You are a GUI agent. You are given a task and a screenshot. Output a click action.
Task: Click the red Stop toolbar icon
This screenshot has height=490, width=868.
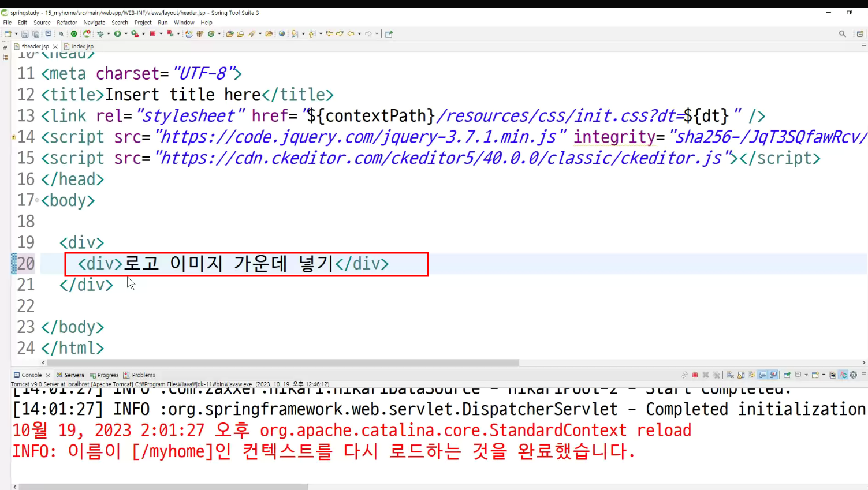[152, 34]
